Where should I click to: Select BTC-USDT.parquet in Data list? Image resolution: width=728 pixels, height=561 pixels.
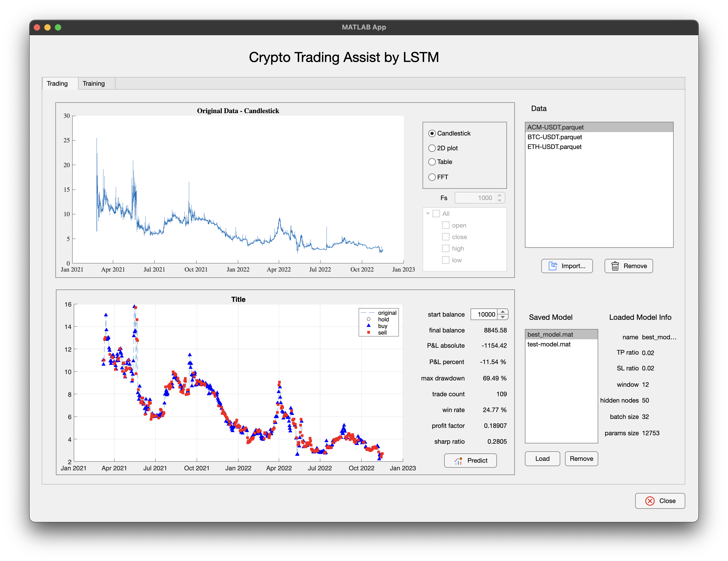tap(555, 137)
